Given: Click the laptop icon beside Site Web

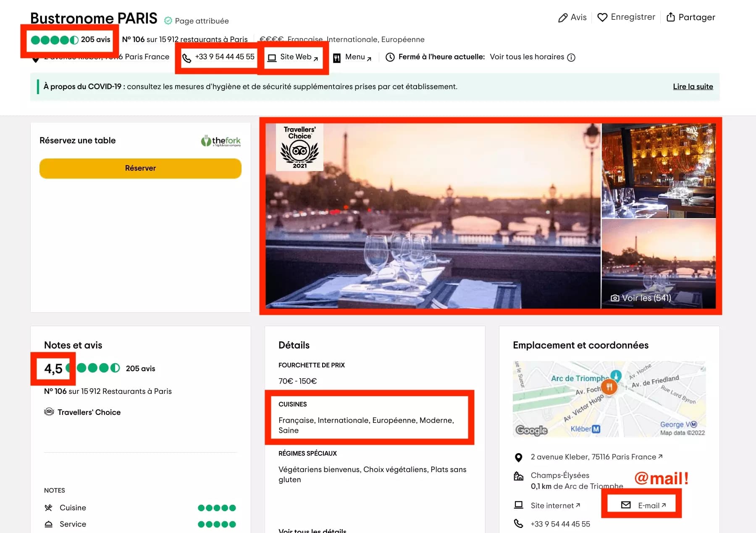Looking at the screenshot, I should 272,58.
